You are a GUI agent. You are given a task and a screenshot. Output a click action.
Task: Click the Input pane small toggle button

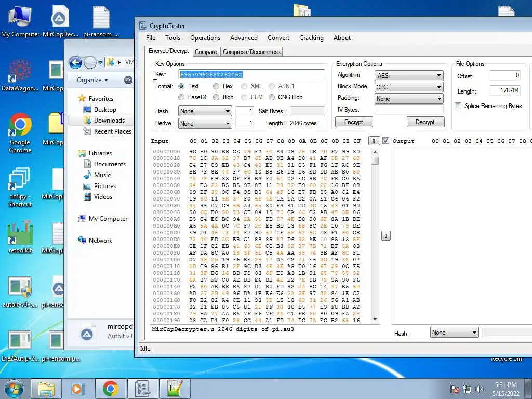(374, 141)
